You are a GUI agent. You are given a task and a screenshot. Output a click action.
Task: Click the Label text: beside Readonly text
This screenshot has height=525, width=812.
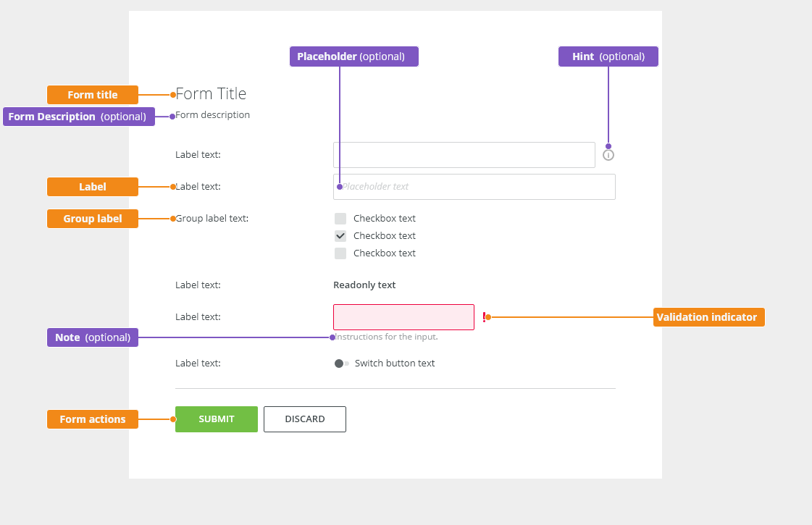(x=198, y=285)
